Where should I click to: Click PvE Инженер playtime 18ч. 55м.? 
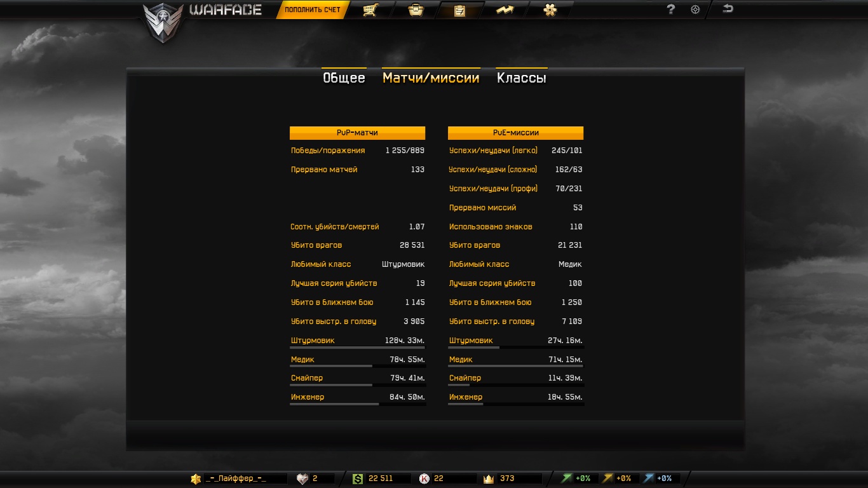coord(565,397)
